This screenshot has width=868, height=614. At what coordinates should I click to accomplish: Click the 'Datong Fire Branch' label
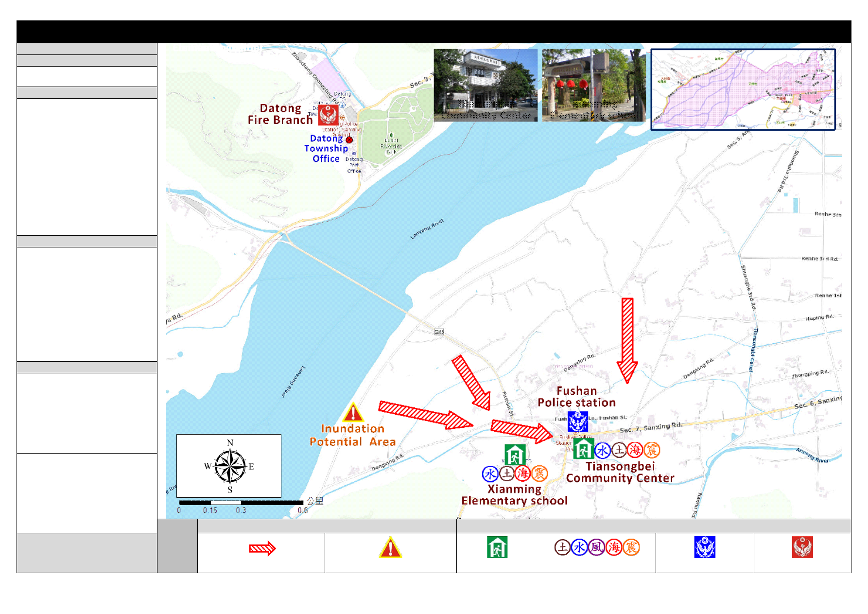tap(280, 114)
